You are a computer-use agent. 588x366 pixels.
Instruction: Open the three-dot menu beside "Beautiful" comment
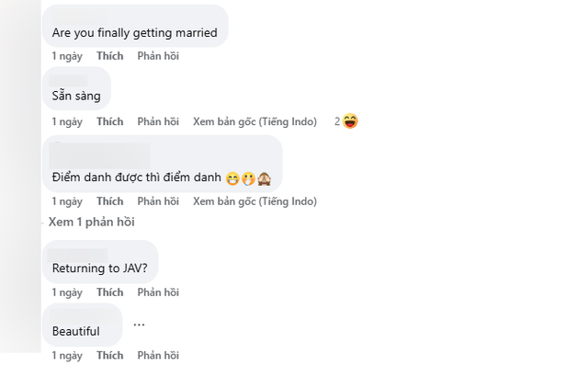point(139,325)
